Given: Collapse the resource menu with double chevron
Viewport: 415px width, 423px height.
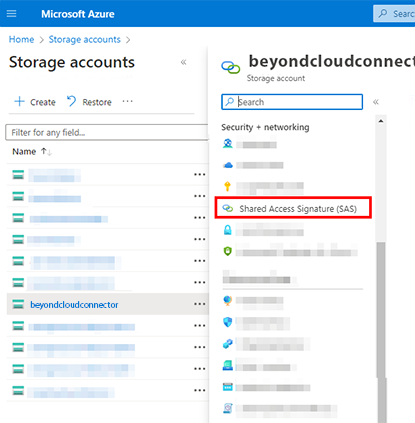Looking at the screenshot, I should (376, 102).
